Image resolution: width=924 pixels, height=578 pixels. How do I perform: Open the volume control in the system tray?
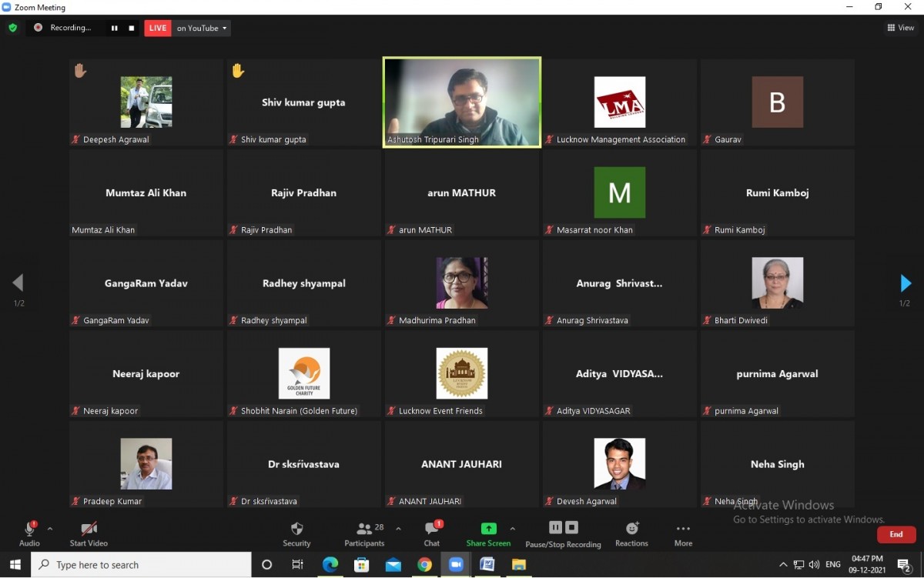click(814, 565)
